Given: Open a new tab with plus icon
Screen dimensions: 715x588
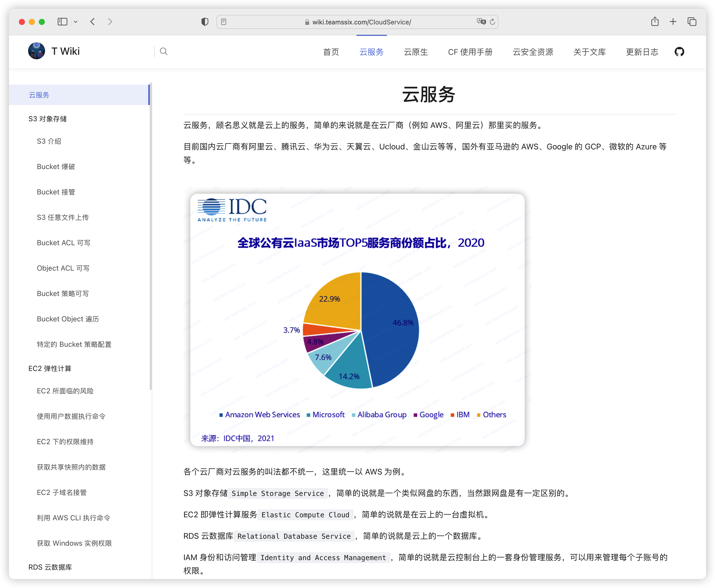Looking at the screenshot, I should (673, 22).
